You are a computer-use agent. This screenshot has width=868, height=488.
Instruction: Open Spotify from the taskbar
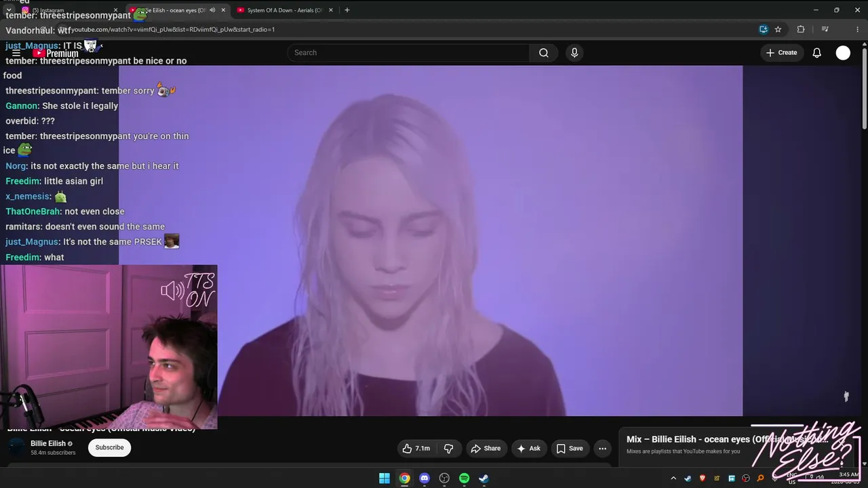(x=464, y=479)
